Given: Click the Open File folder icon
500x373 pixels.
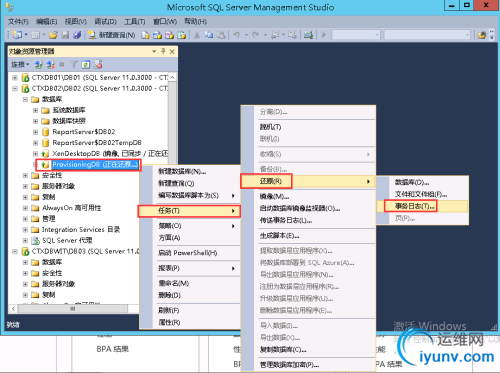Looking at the screenshot, I should 53,34.
